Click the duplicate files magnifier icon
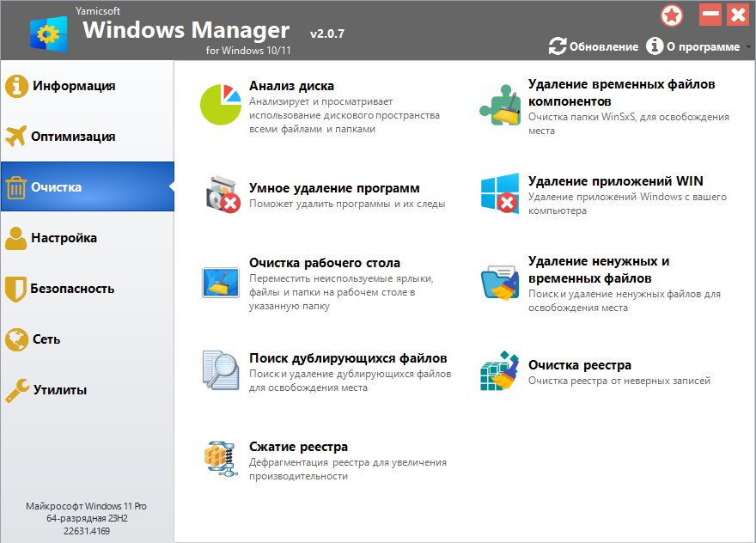756x543 pixels. (x=221, y=370)
